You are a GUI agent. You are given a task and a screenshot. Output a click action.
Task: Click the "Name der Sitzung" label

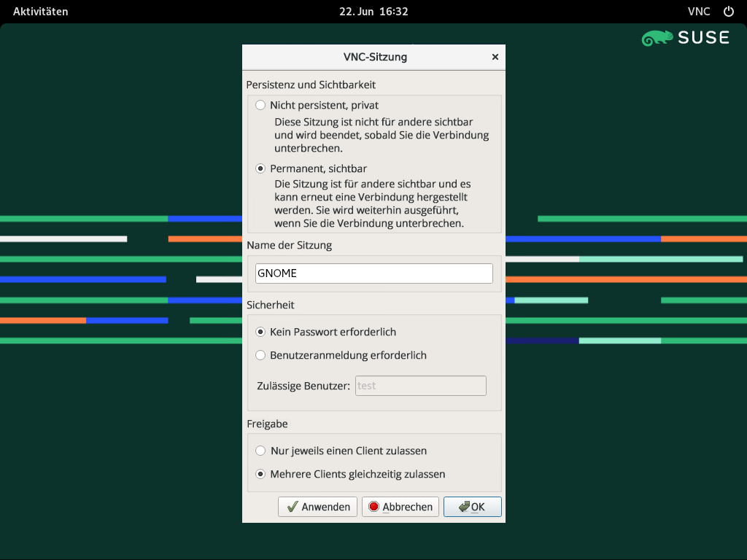coord(290,246)
